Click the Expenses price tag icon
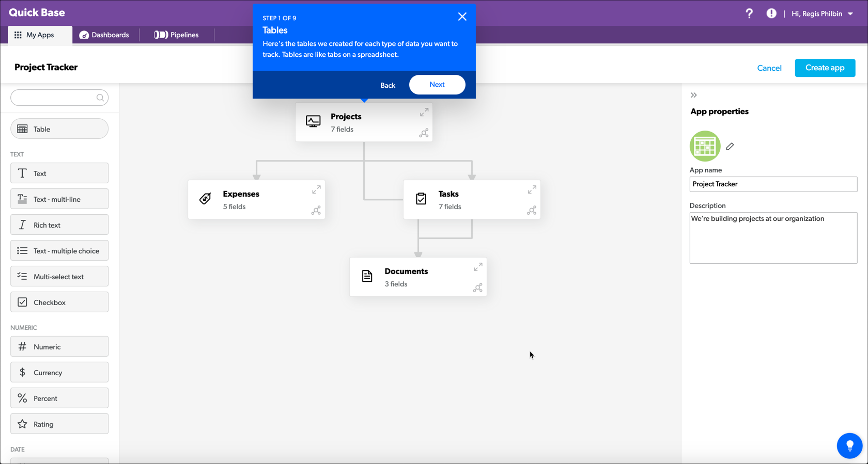This screenshot has height=464, width=868. point(205,199)
